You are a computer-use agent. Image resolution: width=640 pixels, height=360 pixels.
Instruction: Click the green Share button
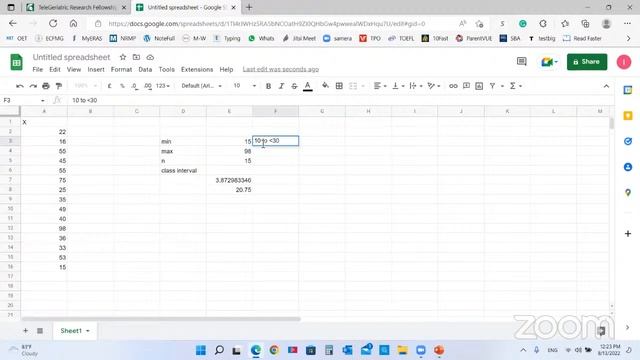click(x=587, y=62)
